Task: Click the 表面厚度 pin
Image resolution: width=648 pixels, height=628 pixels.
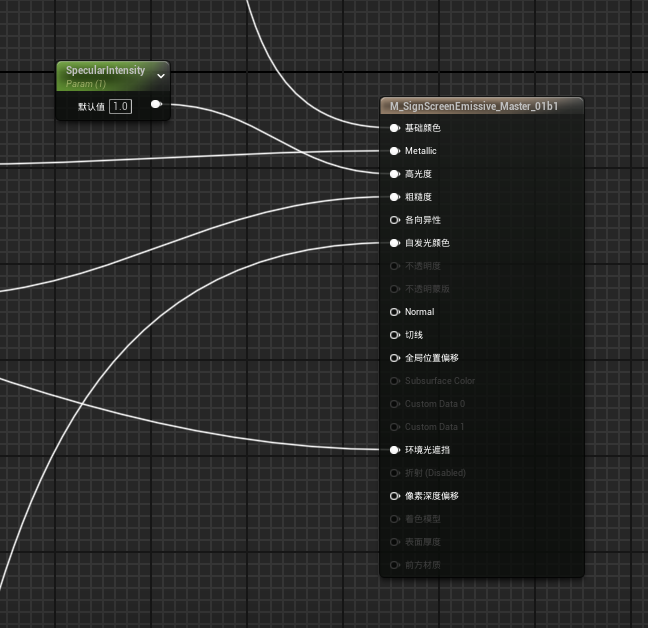Action: (395, 542)
